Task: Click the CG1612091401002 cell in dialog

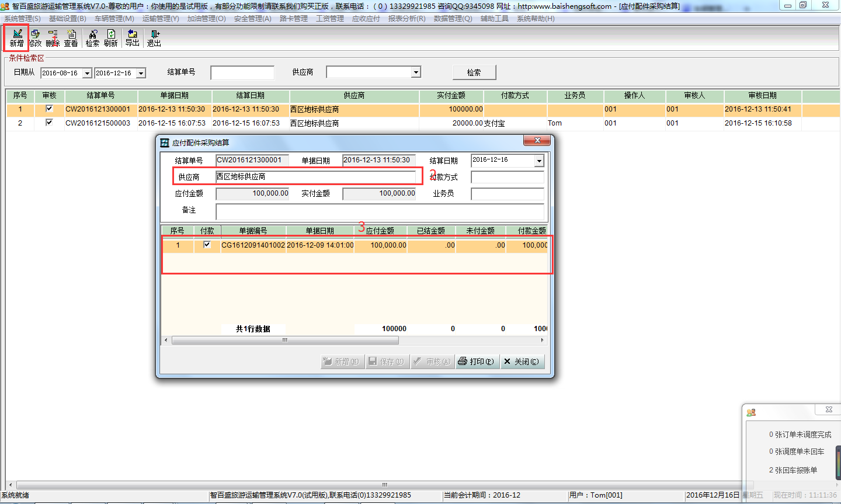Action: (x=253, y=245)
